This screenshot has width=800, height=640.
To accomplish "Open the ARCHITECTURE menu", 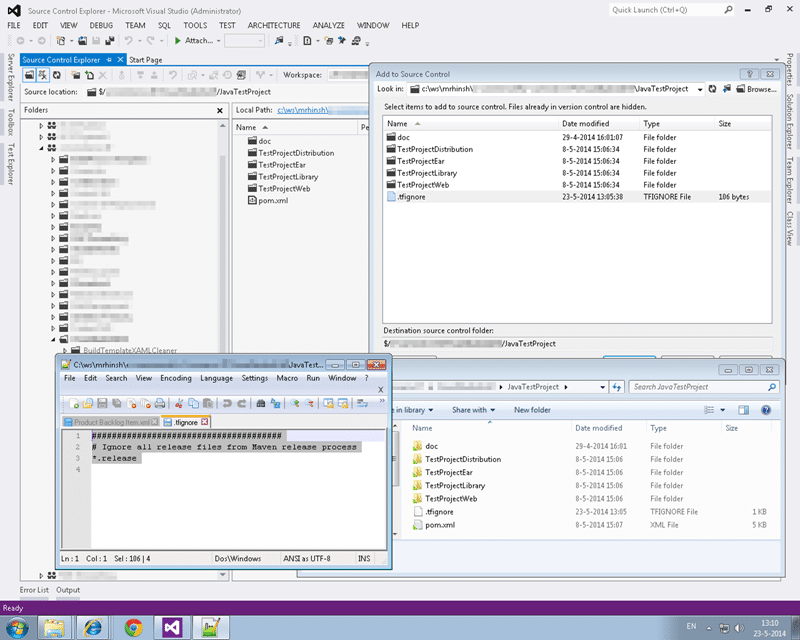I will point(274,25).
